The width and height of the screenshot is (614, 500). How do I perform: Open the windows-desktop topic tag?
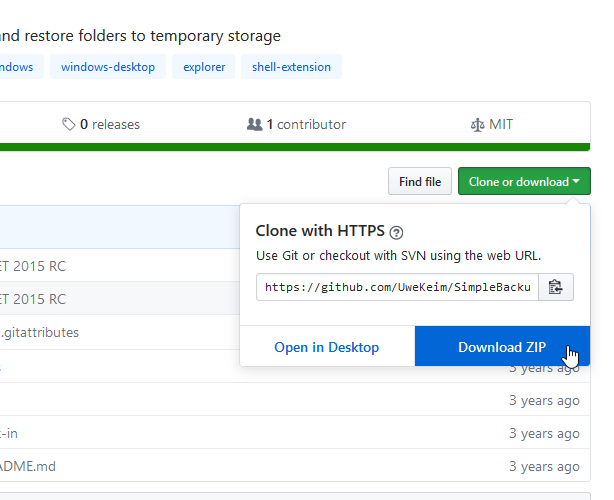tap(108, 67)
